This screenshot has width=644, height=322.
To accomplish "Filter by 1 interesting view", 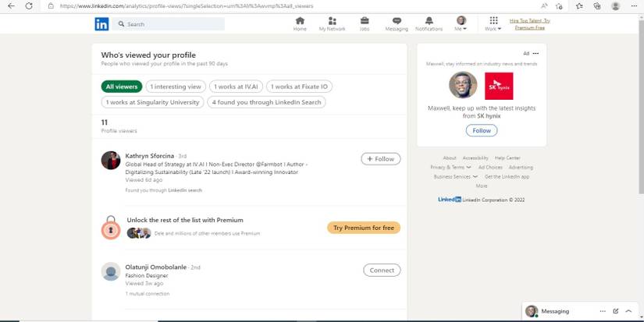I will click(176, 87).
